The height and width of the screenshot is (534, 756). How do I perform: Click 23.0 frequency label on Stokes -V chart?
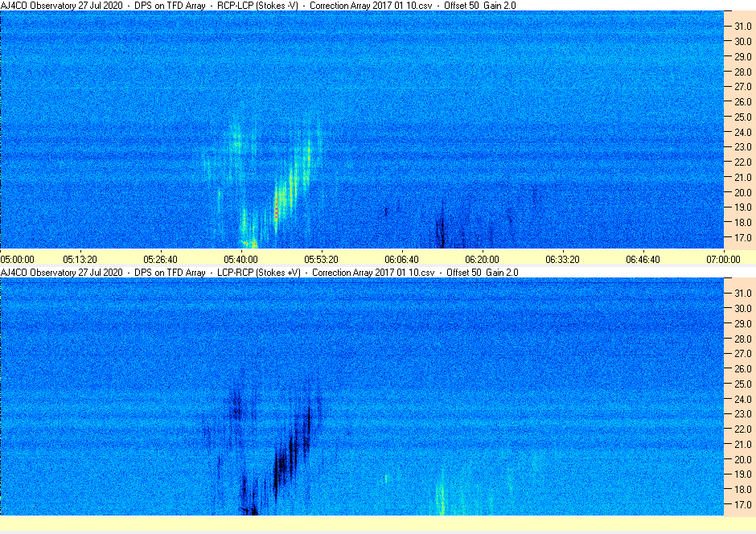click(743, 147)
